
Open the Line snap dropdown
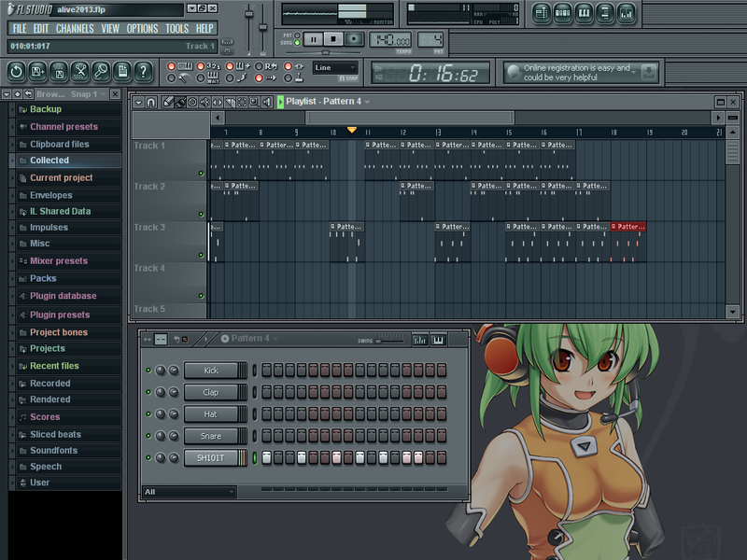(335, 68)
